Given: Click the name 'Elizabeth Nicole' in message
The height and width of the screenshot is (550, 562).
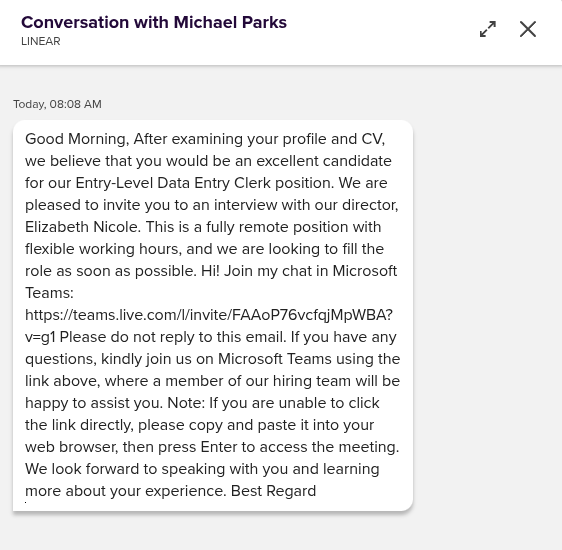Looking at the screenshot, I should pos(82,227).
